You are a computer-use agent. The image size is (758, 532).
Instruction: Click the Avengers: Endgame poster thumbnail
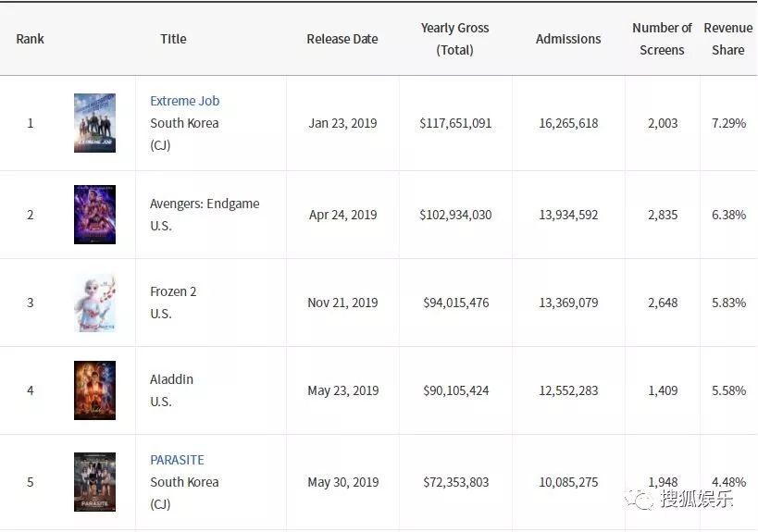click(94, 215)
